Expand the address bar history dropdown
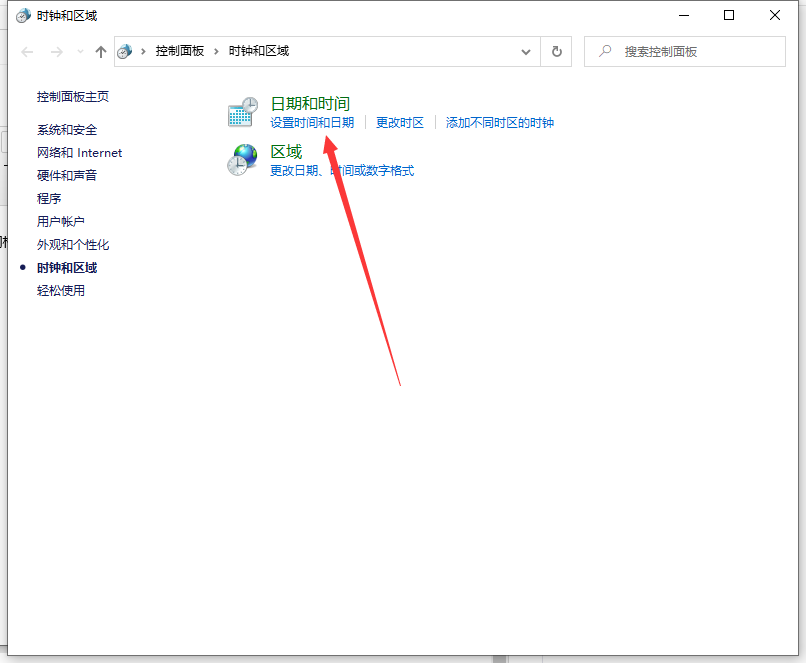Viewport: 806px width, 663px height. [525, 52]
